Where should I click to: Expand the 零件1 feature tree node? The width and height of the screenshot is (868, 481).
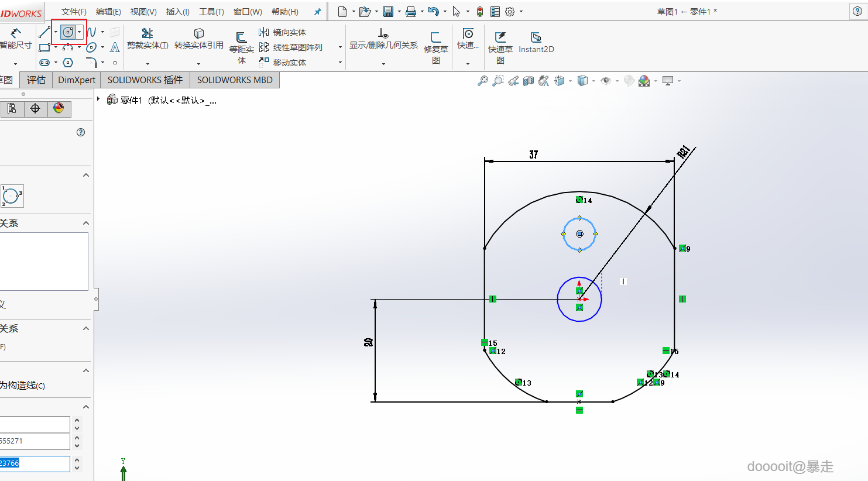pos(98,99)
